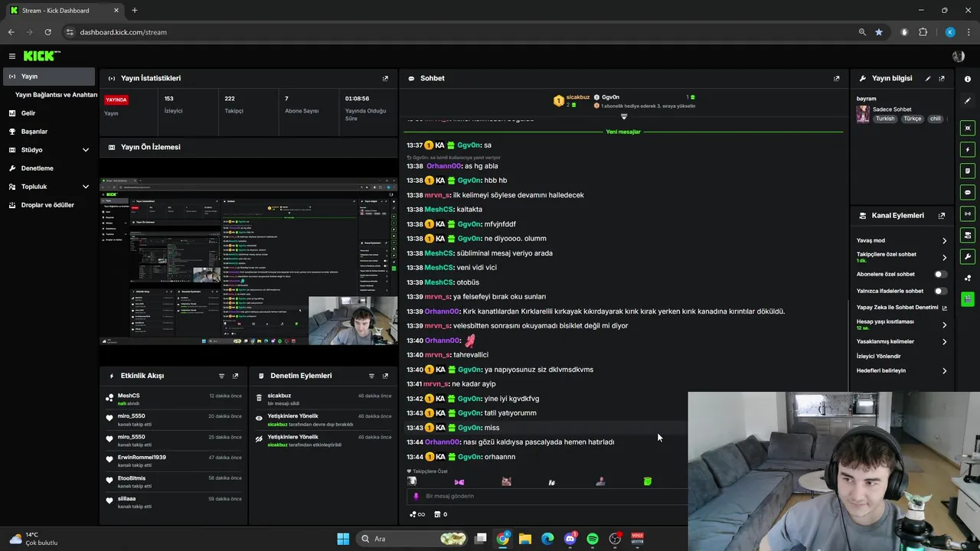Image resolution: width=980 pixels, height=551 pixels.
Task: Click the chill tag in stream info
Action: (x=935, y=119)
